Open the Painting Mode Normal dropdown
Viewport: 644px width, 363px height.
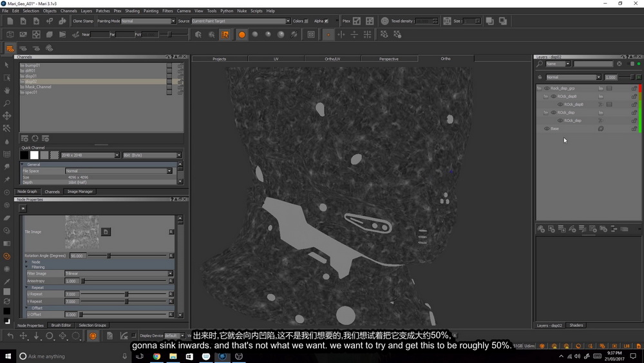pos(148,21)
